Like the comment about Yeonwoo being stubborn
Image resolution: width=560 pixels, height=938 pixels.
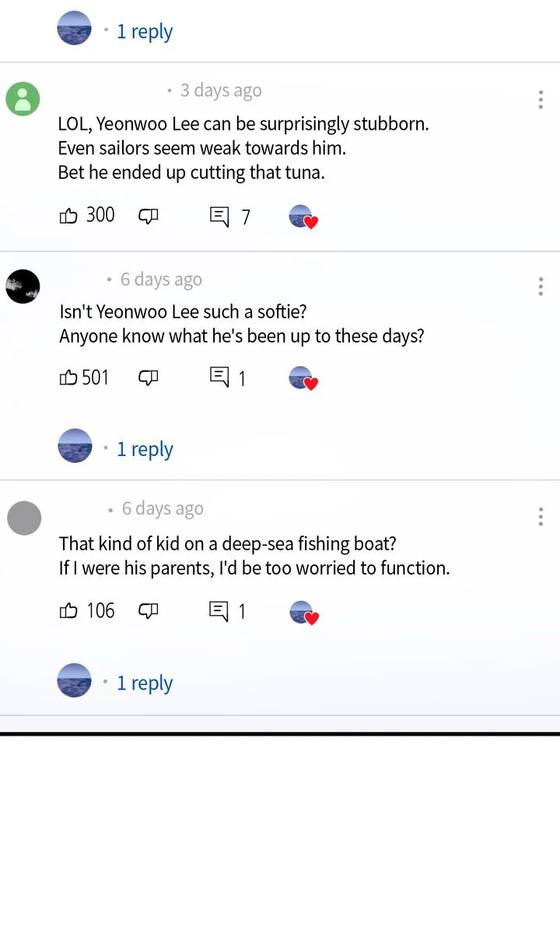coord(68,216)
